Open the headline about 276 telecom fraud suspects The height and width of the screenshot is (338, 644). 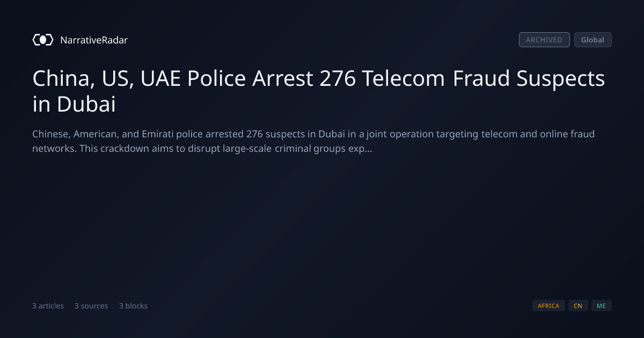tap(319, 91)
